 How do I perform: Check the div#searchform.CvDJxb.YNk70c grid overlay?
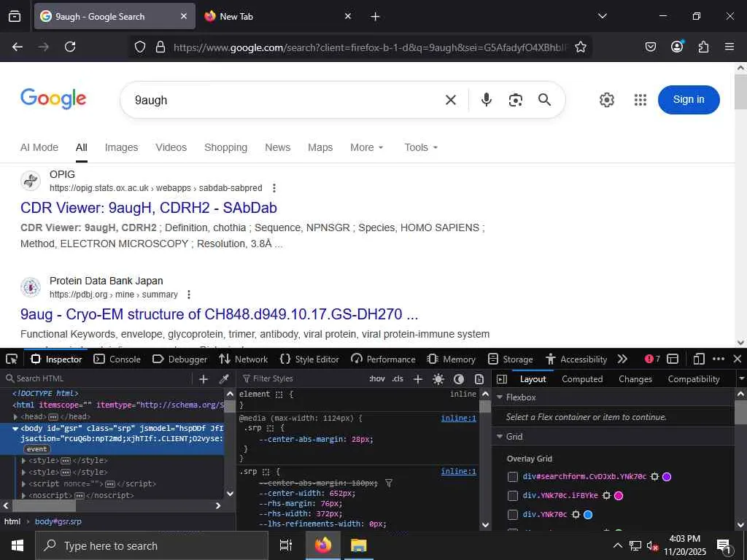click(x=513, y=477)
